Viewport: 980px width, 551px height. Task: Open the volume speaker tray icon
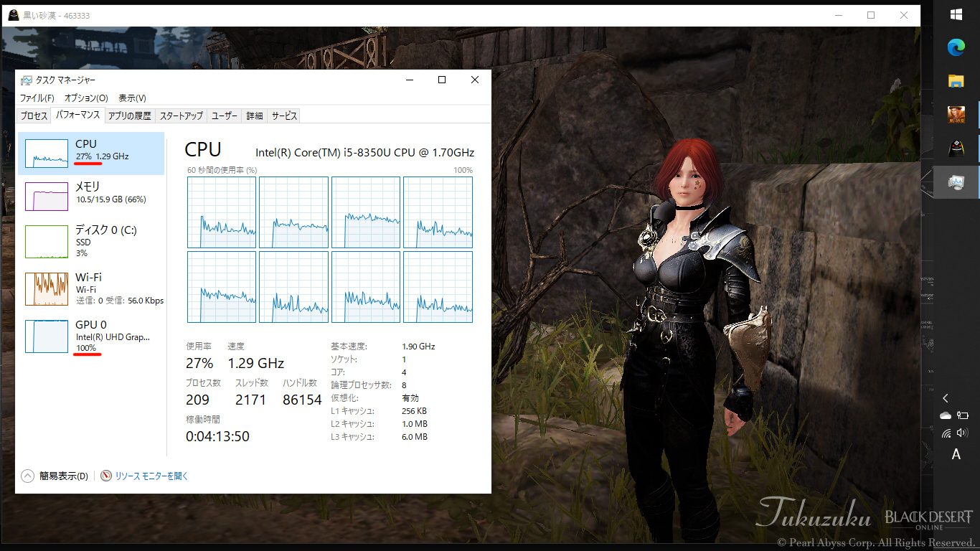pos(963,433)
